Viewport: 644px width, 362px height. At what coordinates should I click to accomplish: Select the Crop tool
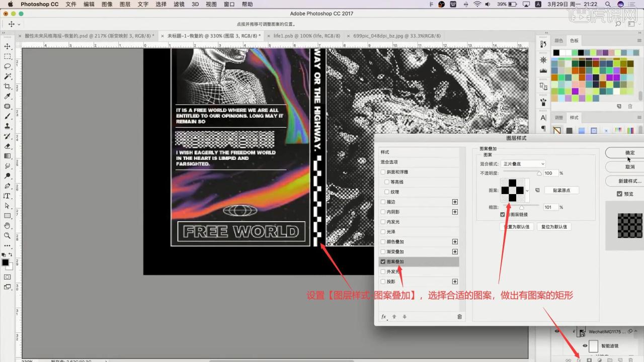click(8, 86)
